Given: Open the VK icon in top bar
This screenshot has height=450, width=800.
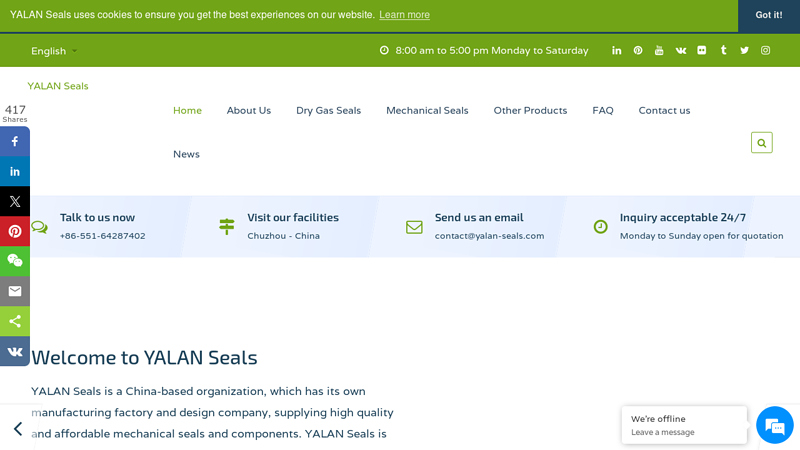Looking at the screenshot, I should click(681, 51).
